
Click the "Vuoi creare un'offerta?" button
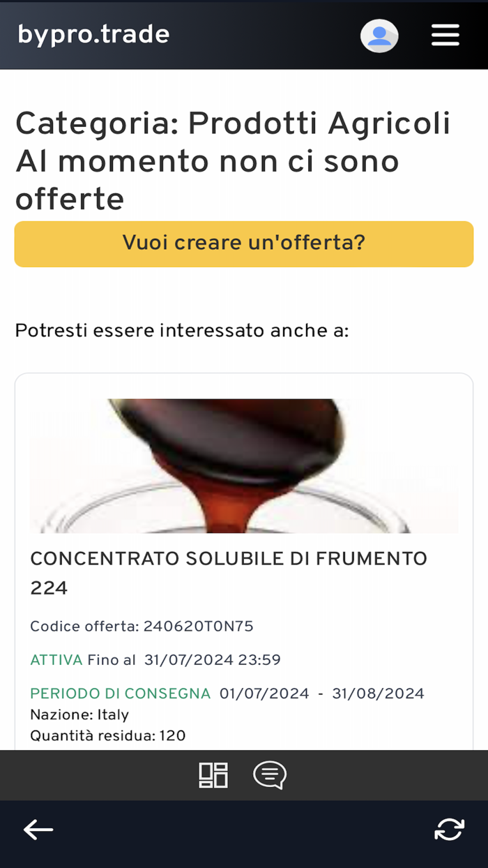click(244, 244)
